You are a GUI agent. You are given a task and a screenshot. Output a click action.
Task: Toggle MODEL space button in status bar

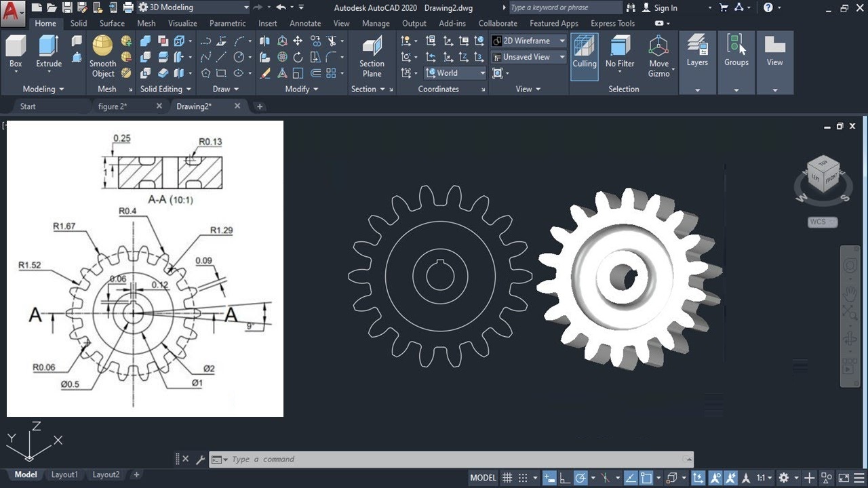tap(483, 478)
